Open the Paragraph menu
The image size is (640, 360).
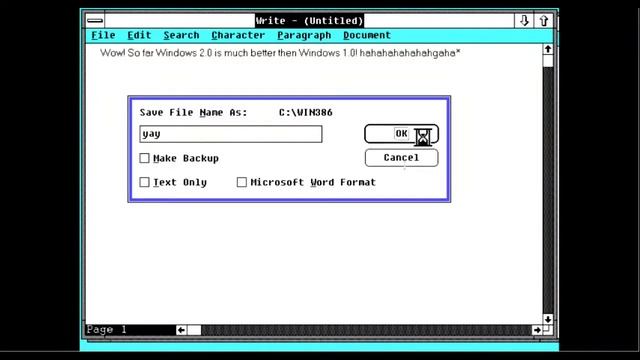tap(304, 35)
